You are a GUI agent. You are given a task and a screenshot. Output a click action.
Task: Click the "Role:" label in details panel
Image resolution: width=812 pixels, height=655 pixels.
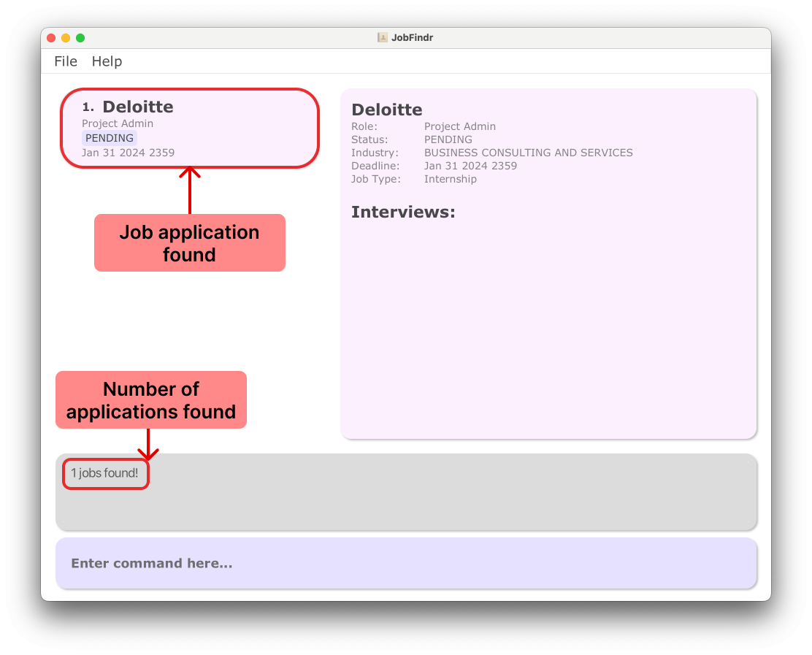pyautogui.click(x=364, y=126)
